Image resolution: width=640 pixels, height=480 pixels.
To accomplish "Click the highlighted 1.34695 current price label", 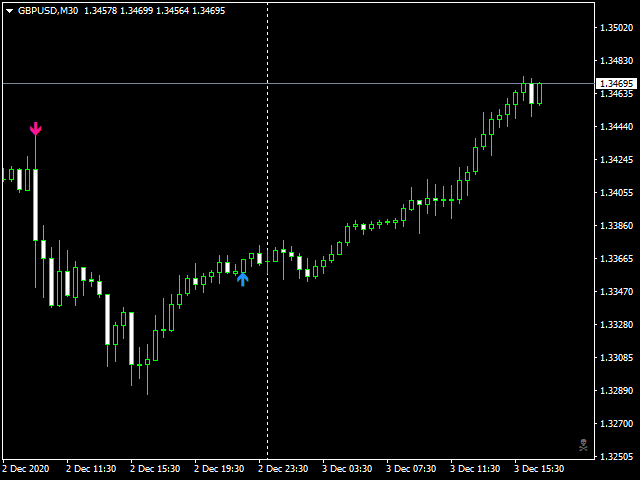I will tap(616, 84).
